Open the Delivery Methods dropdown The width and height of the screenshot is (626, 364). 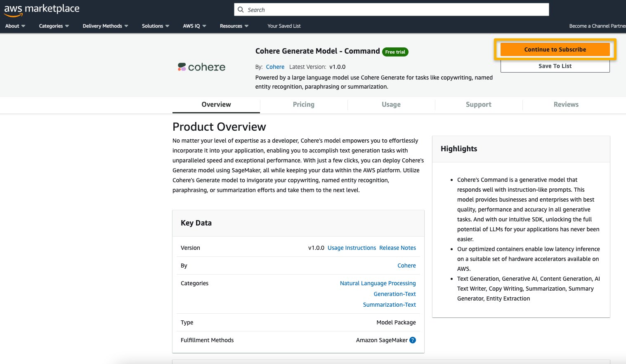click(106, 26)
